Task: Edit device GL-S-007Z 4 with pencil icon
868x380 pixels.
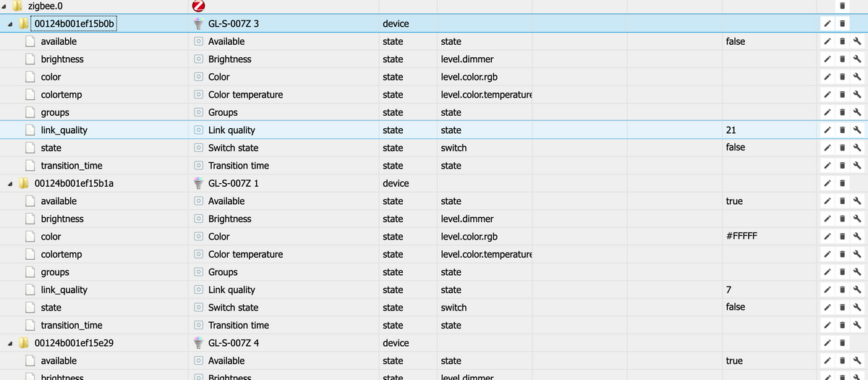Action: coord(827,343)
